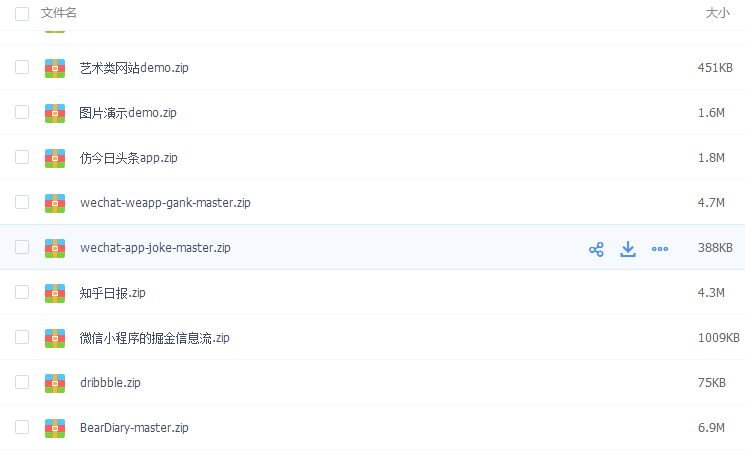
Task: Click the 451KB size value
Action: pyautogui.click(x=715, y=68)
